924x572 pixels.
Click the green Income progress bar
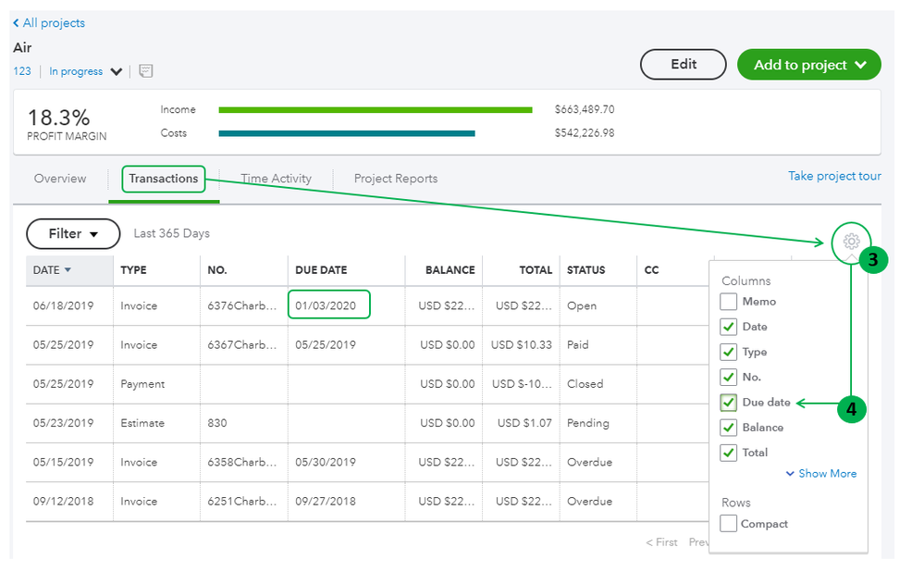[375, 110]
